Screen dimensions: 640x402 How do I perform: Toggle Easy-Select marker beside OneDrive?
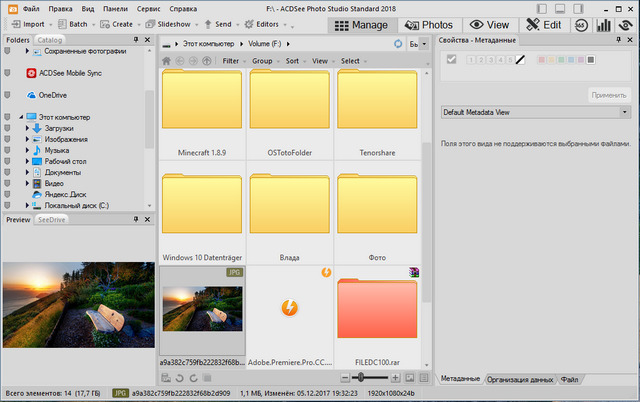click(8, 95)
